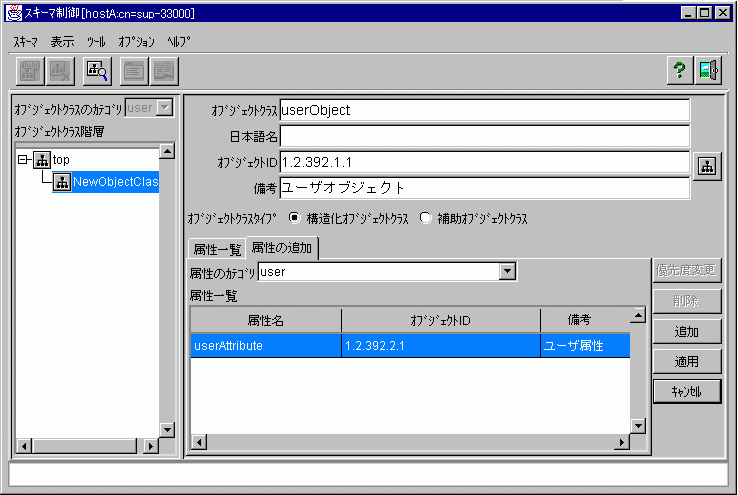
Task: Open the object class category dropdown
Action: (164, 108)
